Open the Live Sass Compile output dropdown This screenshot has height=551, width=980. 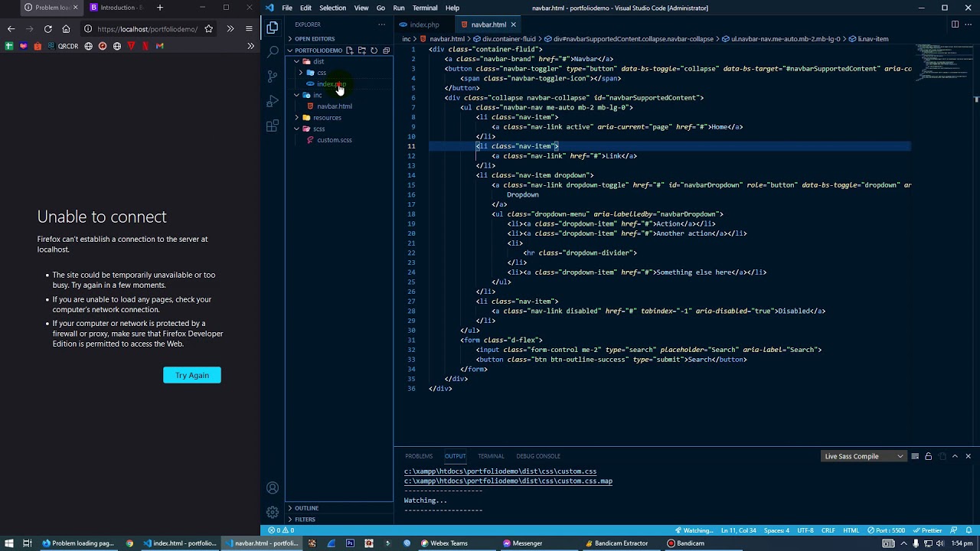pyautogui.click(x=864, y=456)
